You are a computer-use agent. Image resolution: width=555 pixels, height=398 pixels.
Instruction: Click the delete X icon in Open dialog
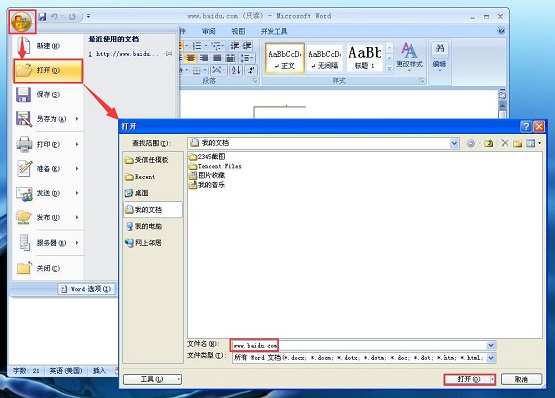(x=504, y=143)
